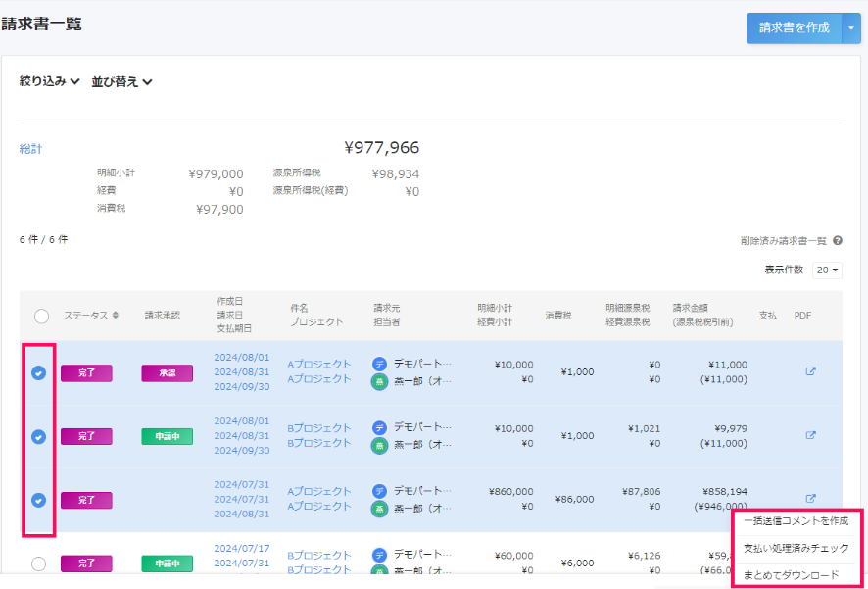Click the PDF column header
The width and height of the screenshot is (868, 589).
(x=802, y=316)
